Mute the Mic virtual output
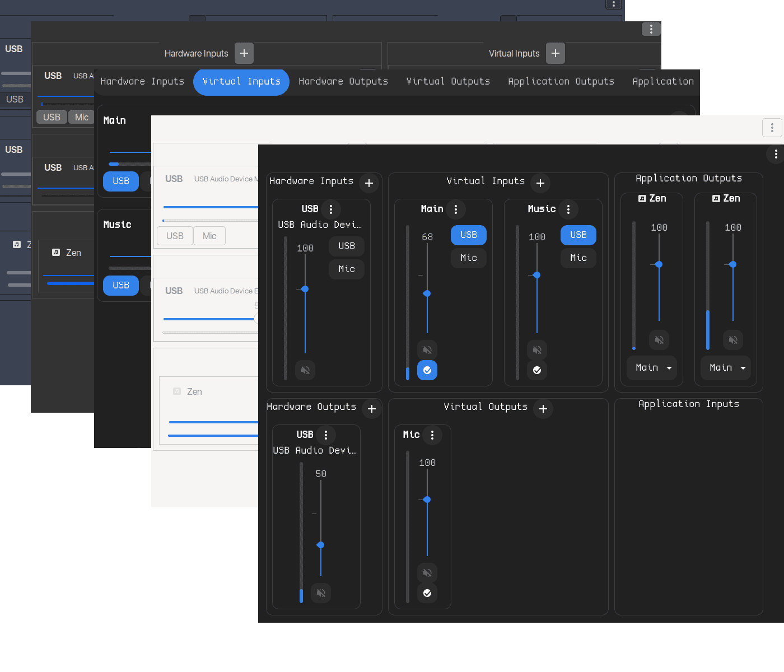 (x=427, y=573)
